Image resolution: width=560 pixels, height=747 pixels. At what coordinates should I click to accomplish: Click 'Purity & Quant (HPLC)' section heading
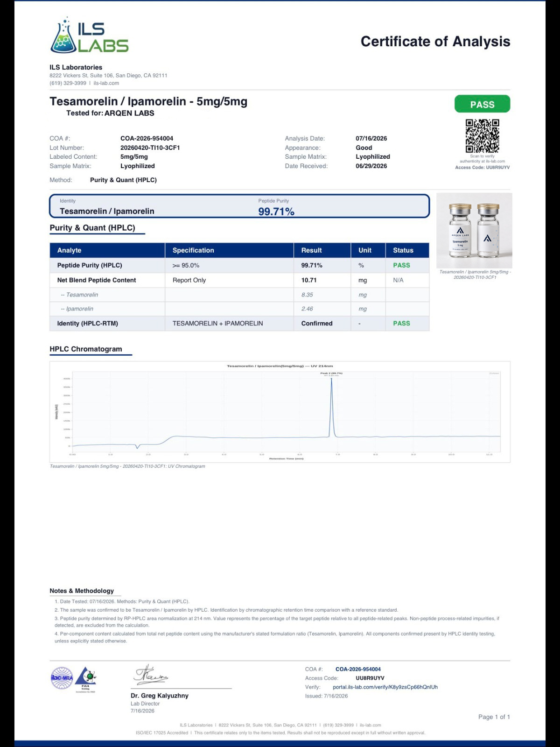coord(92,228)
